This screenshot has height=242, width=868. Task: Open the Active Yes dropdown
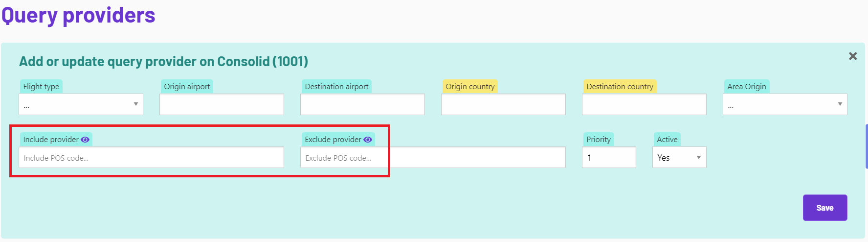click(x=679, y=157)
